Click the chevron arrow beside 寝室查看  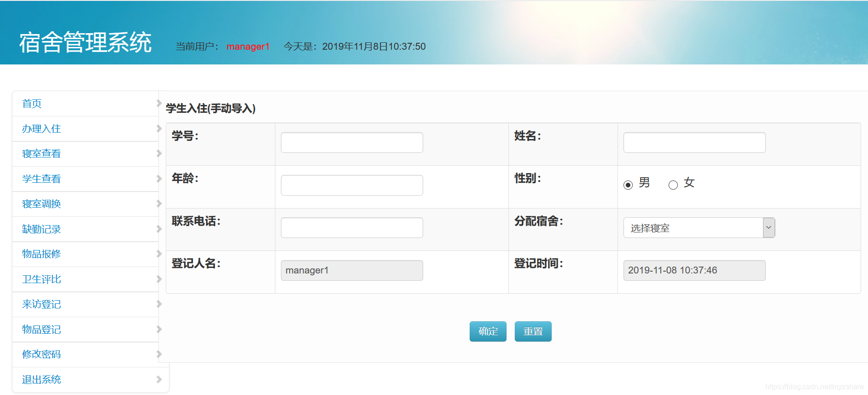coord(159,153)
